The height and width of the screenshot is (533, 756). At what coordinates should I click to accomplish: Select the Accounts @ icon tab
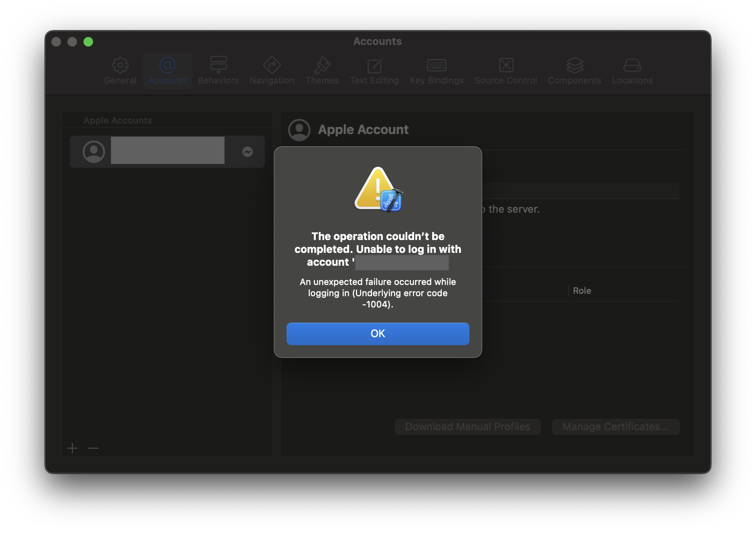167,65
